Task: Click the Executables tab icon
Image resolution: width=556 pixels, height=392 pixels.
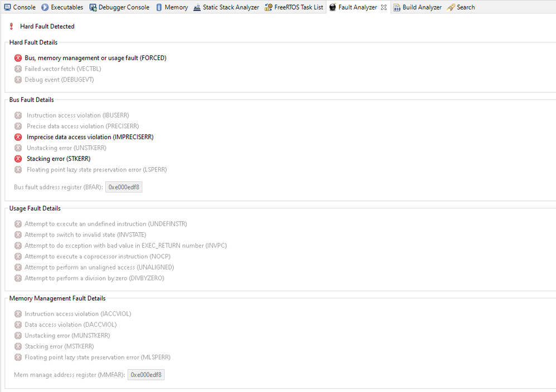Action: [45, 7]
